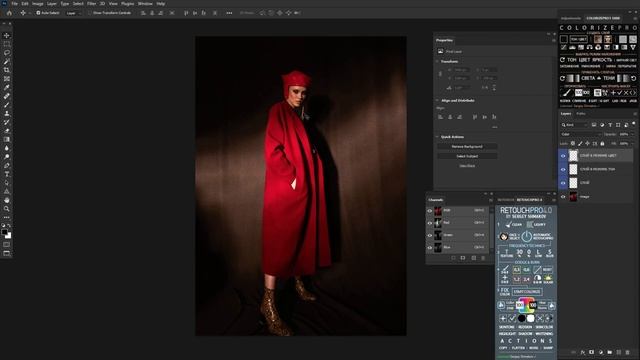Select the Crop tool
Viewport: 640px width, 360px height.
[7, 70]
